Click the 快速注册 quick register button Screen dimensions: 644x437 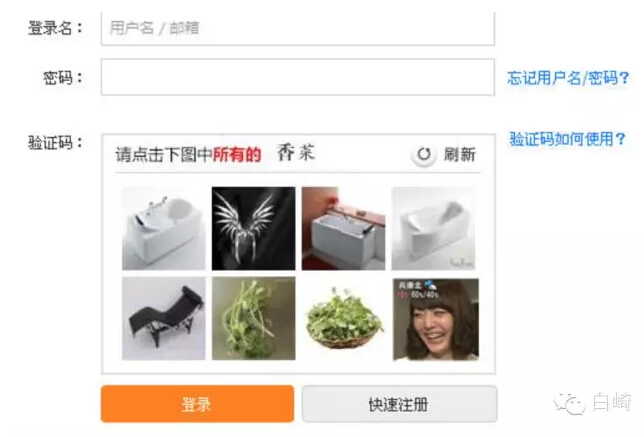(x=399, y=404)
